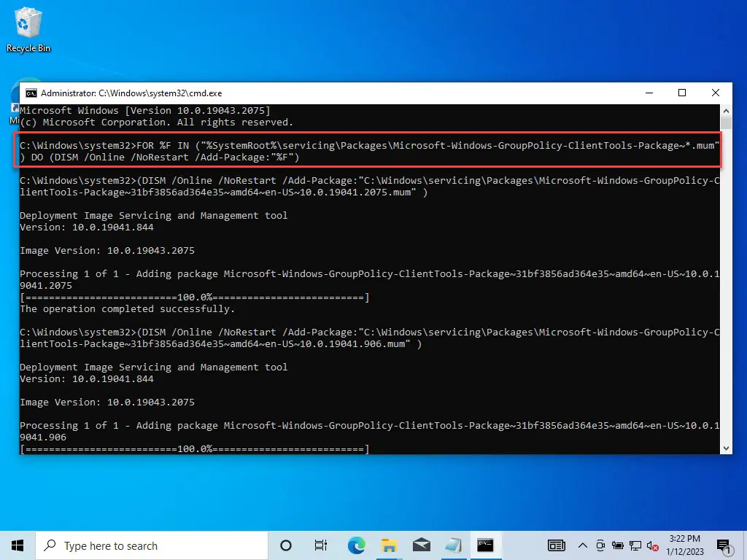
Task: Launch Microsoft Edge from taskbar
Action: tap(356, 545)
